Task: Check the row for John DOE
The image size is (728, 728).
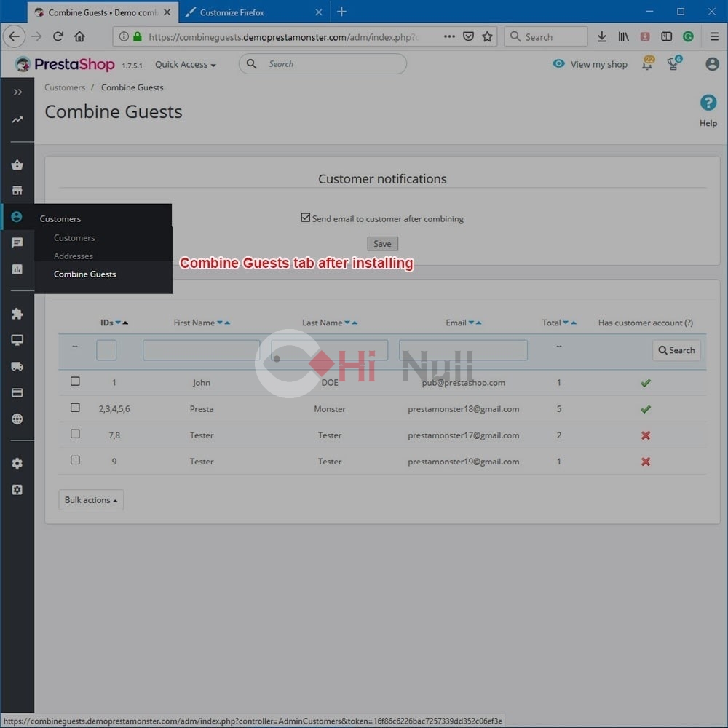Action: [75, 381]
